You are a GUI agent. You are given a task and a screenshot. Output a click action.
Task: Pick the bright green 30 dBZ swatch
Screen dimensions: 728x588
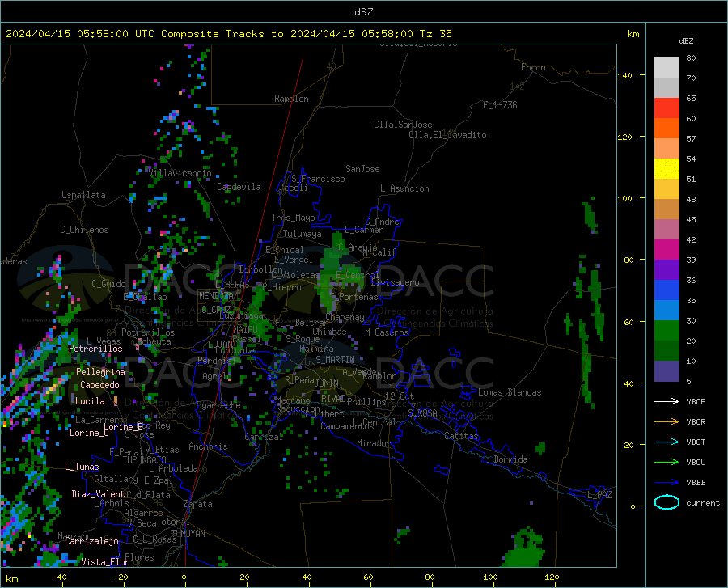tap(667, 331)
